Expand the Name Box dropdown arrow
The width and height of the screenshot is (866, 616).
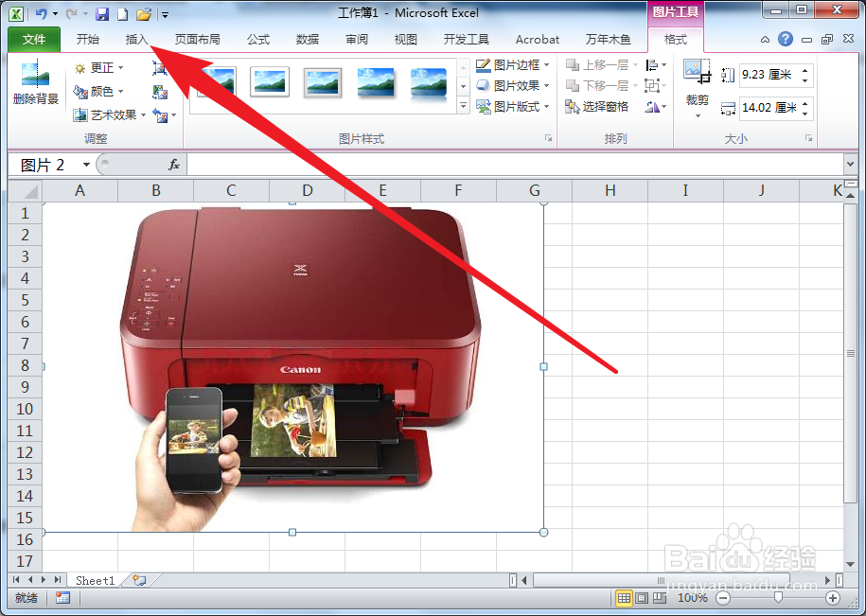click(x=86, y=165)
